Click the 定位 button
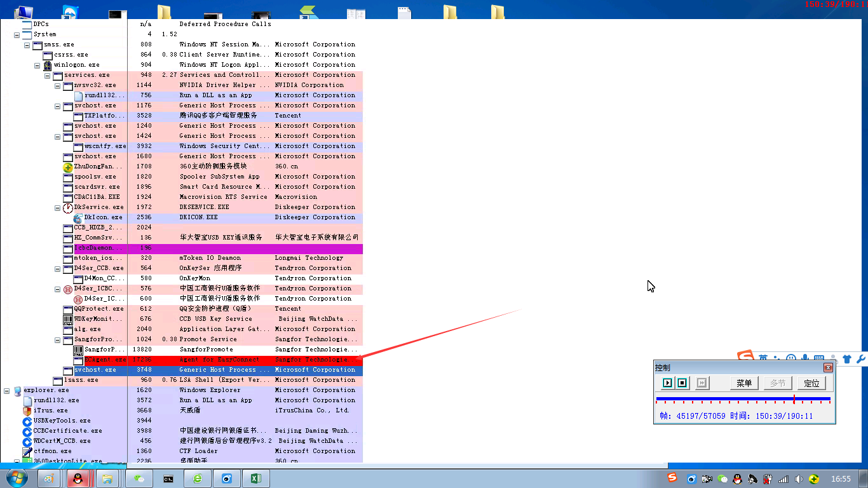Screen dimensions: 868x488 coord(811,383)
